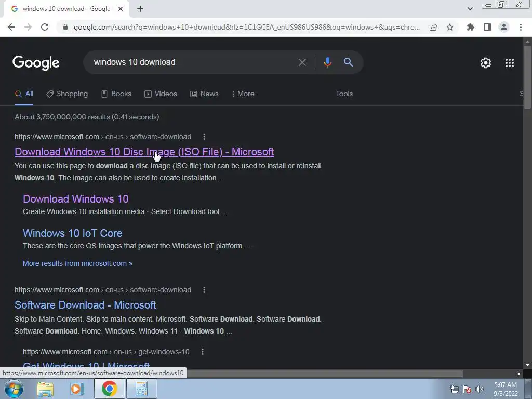
Task: Open the search Tools options
Action: [x=344, y=94]
